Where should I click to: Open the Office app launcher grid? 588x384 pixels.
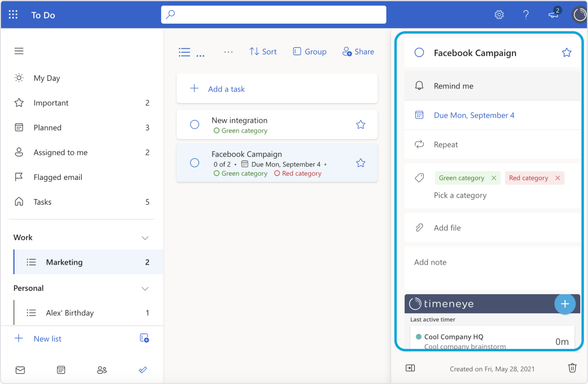13,15
